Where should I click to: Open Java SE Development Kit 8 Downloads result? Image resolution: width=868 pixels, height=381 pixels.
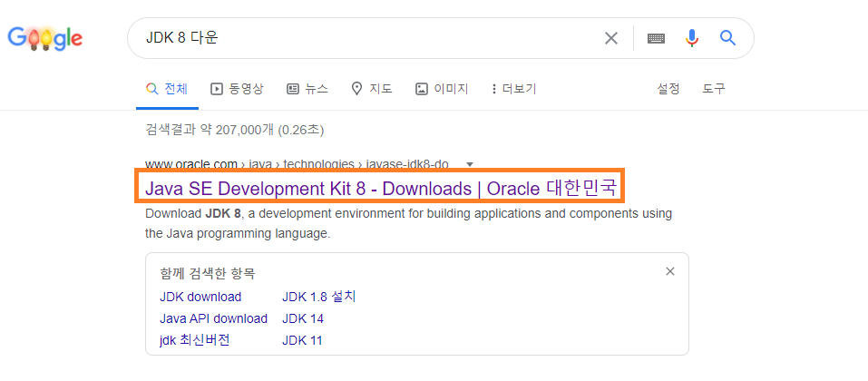point(380,189)
